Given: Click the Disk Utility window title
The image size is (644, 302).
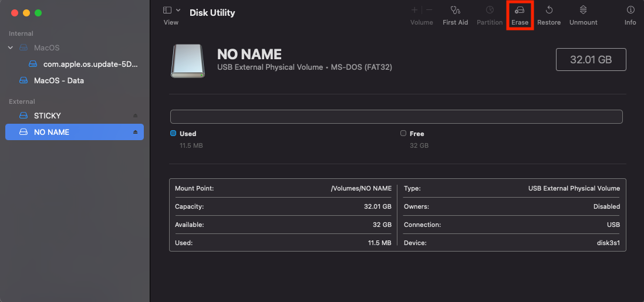Looking at the screenshot, I should (x=213, y=13).
